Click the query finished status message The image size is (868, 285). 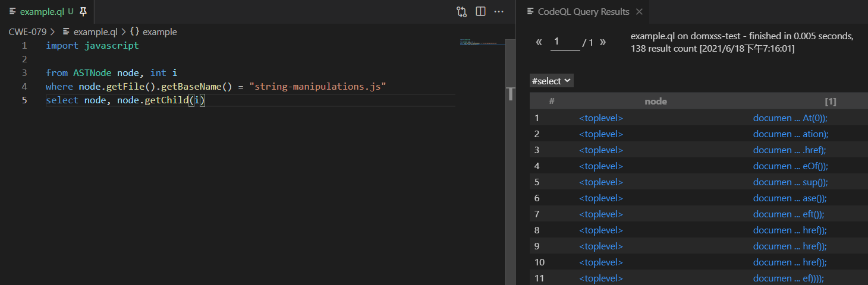742,42
